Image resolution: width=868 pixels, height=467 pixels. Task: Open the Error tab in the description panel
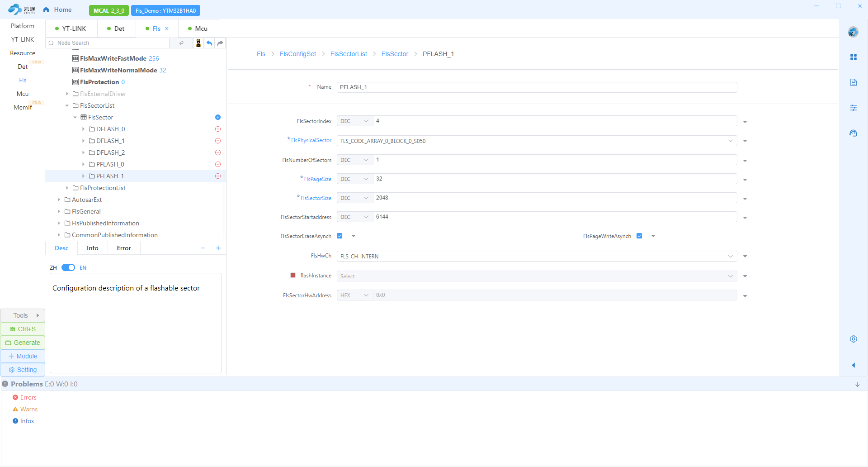click(x=123, y=248)
